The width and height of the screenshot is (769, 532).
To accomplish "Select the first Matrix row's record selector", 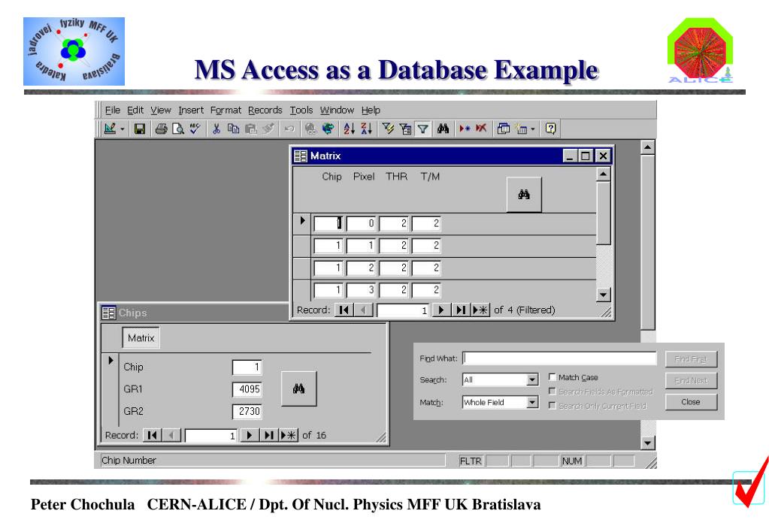I will [302, 224].
